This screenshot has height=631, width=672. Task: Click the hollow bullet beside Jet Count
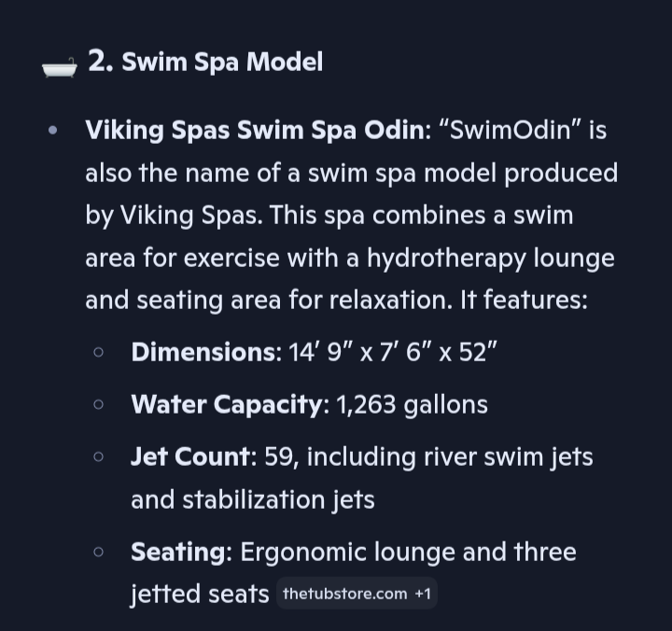(99, 456)
